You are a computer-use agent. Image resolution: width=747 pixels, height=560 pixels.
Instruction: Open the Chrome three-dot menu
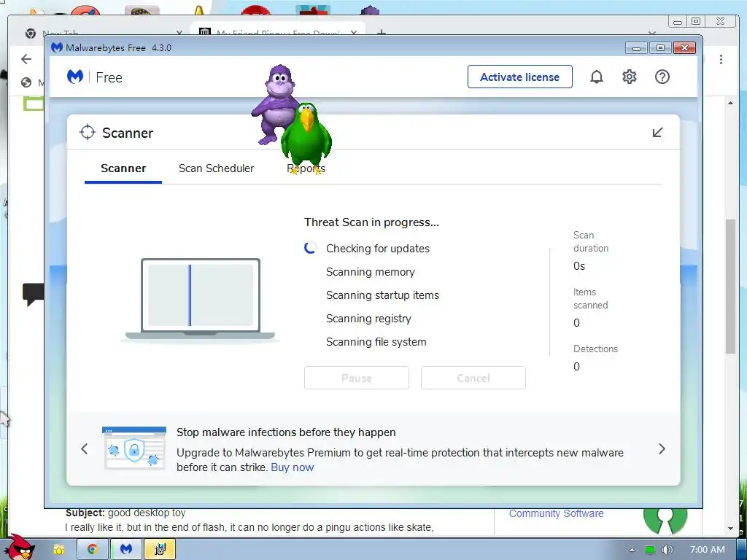721,59
